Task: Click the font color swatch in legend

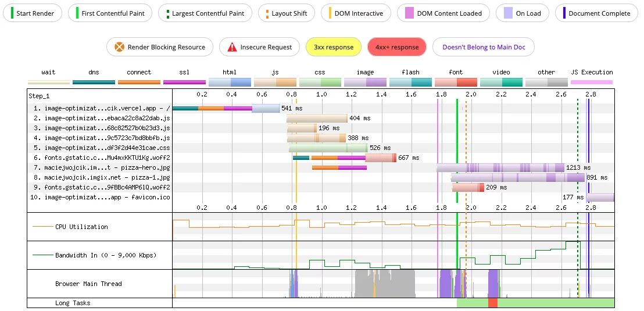Action: click(456, 82)
